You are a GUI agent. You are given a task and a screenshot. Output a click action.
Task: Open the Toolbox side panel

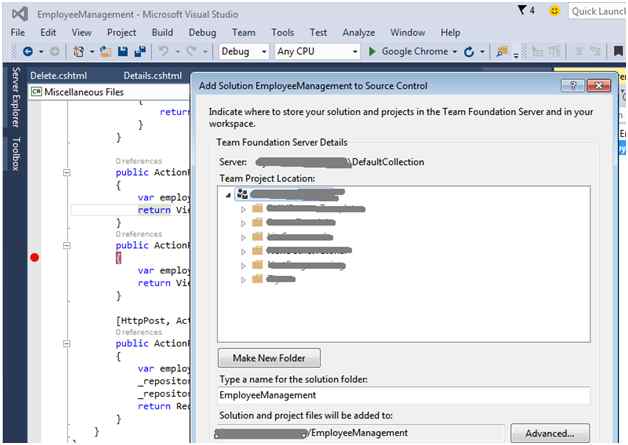tap(16, 154)
